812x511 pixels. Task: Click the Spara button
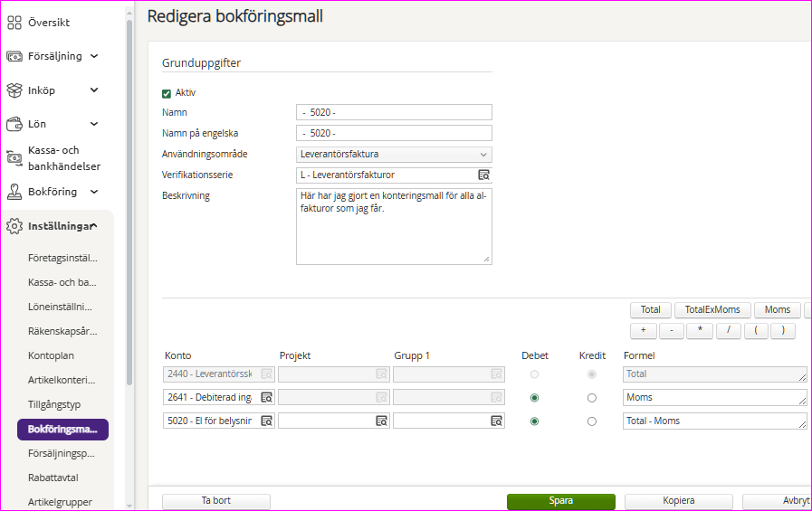561,501
